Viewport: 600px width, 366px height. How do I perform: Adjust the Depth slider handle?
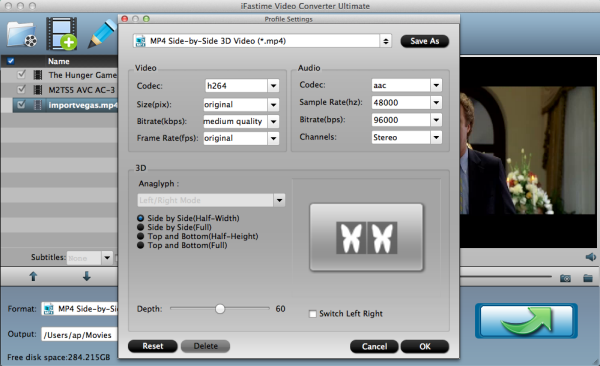pyautogui.click(x=220, y=309)
